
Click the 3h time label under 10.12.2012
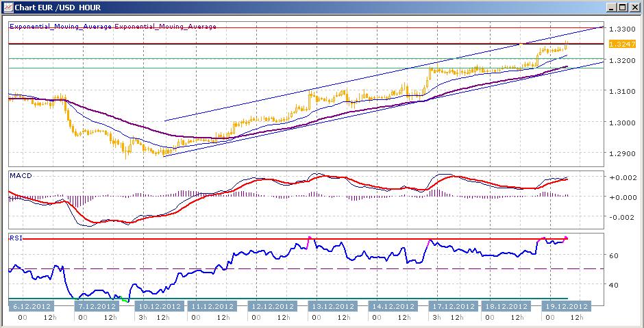[142, 318]
